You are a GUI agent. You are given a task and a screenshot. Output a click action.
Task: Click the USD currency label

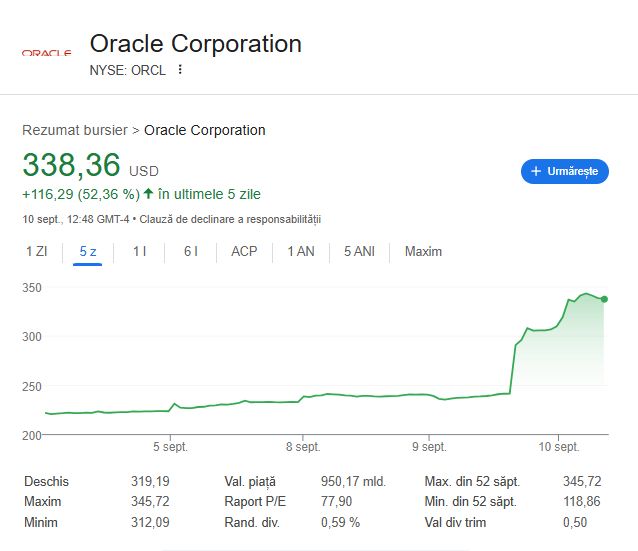(x=144, y=171)
